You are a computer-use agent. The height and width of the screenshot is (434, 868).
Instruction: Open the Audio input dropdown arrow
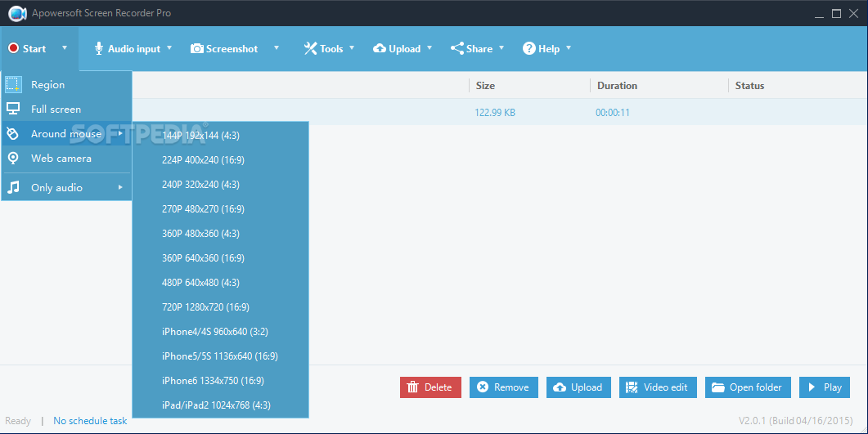coord(169,48)
